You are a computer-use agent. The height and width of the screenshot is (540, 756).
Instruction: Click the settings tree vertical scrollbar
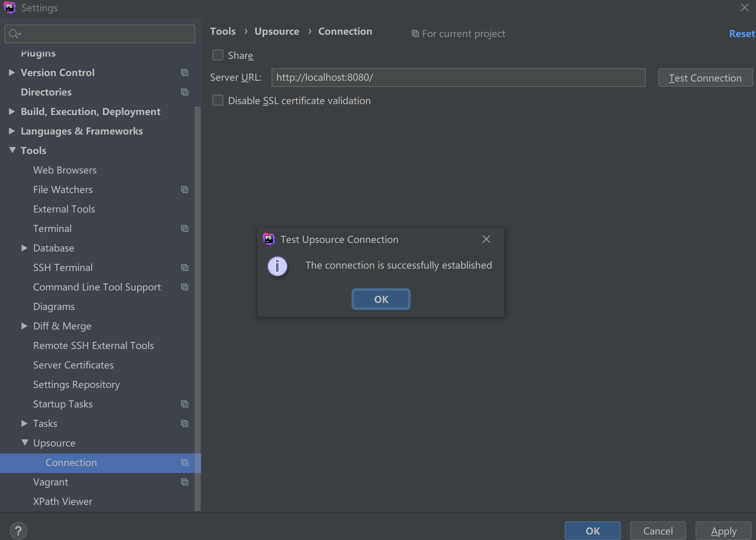198,308
